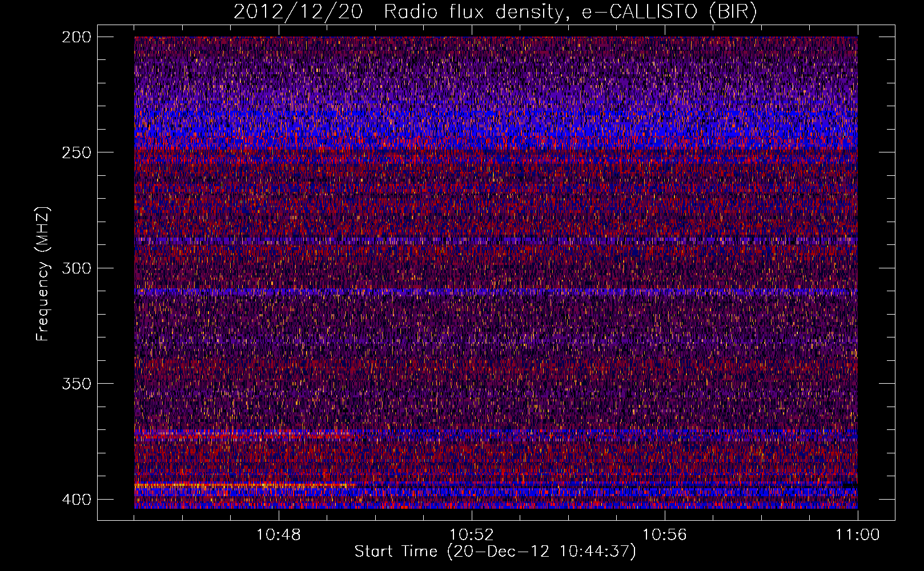
Task: Click the '10:52' time axis label
Action: [x=472, y=535]
